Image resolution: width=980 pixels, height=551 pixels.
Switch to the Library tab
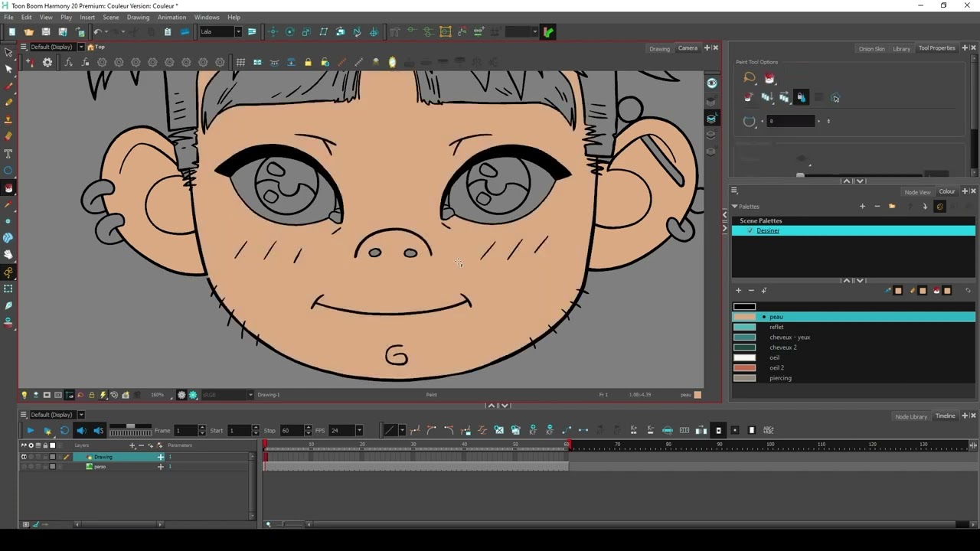901,49
